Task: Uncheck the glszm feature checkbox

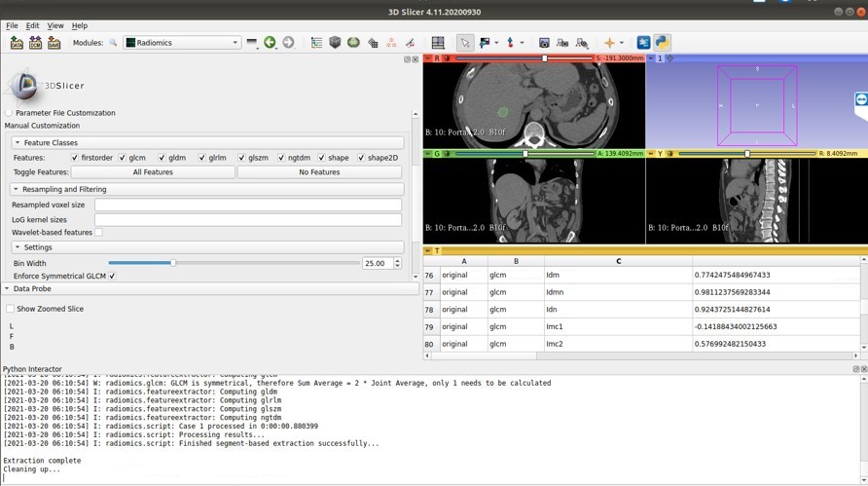Action: (242, 158)
